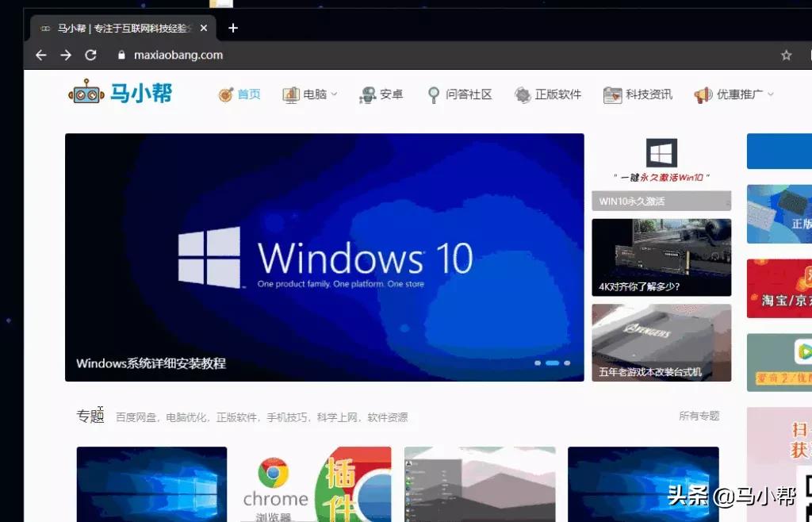
Task: Click the padlock icon in the address bar
Action: pos(120,56)
